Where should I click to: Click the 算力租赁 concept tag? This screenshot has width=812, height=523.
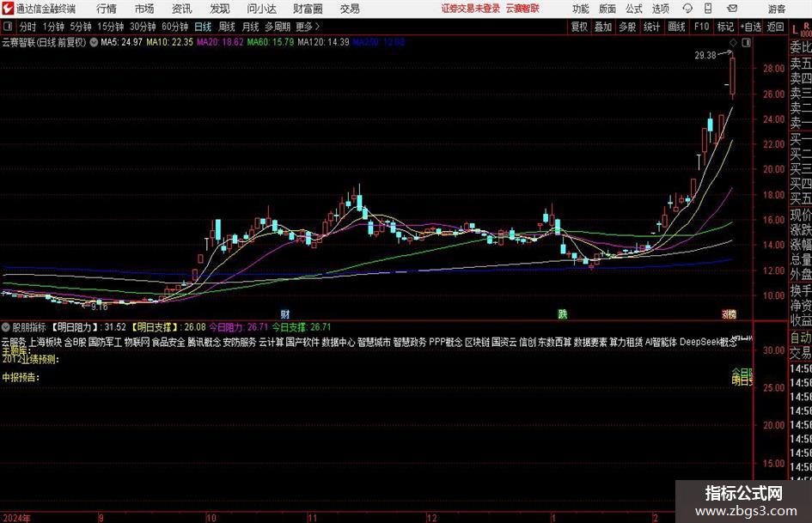tap(626, 343)
